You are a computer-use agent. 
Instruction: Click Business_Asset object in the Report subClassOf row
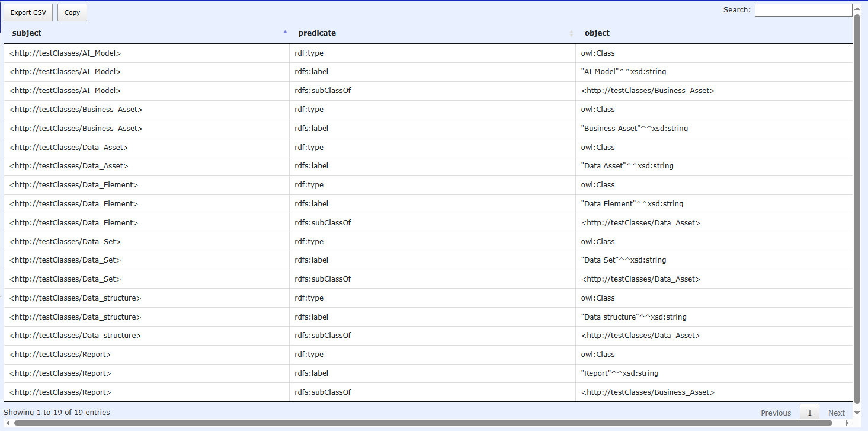coord(648,392)
